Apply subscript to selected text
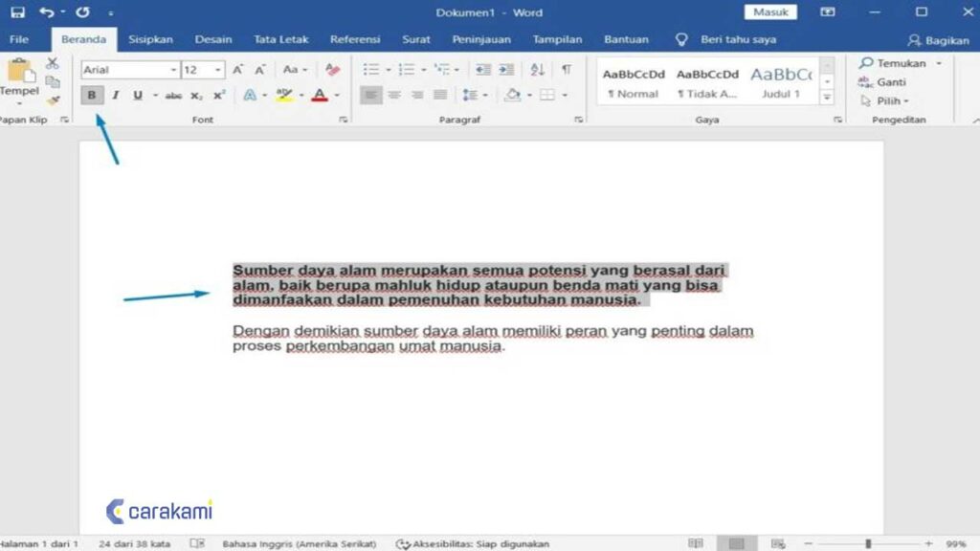 (195, 94)
